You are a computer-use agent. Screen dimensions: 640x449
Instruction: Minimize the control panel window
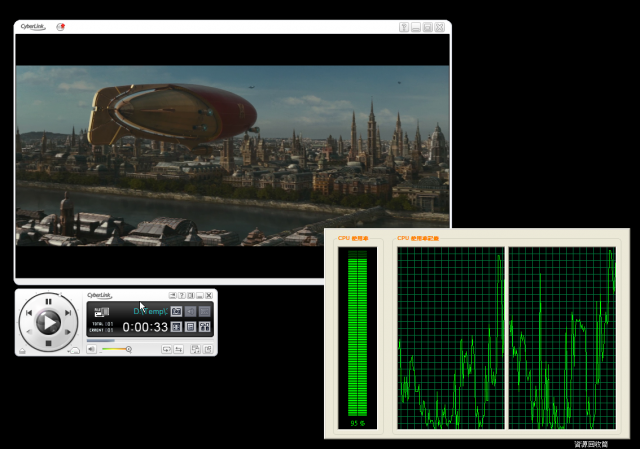(200, 295)
